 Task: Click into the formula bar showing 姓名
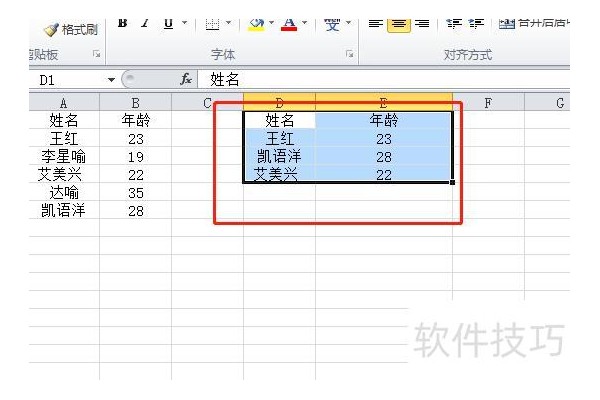(384, 80)
